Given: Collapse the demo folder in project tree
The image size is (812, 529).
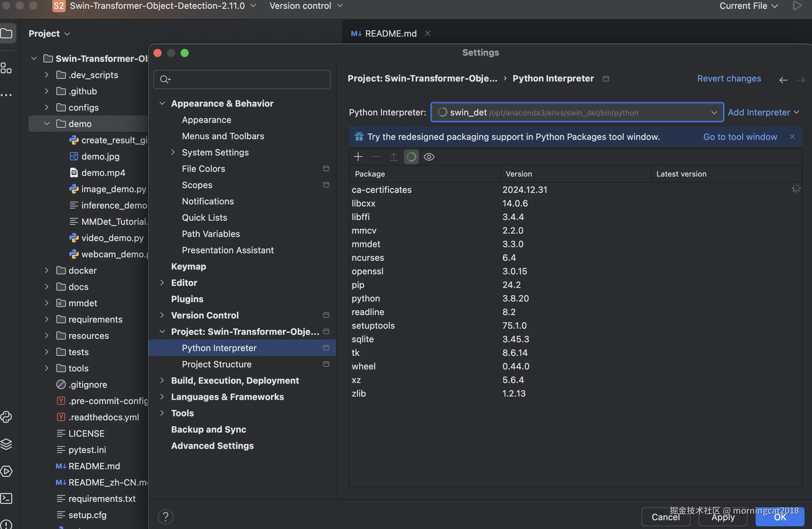Looking at the screenshot, I should coord(47,124).
